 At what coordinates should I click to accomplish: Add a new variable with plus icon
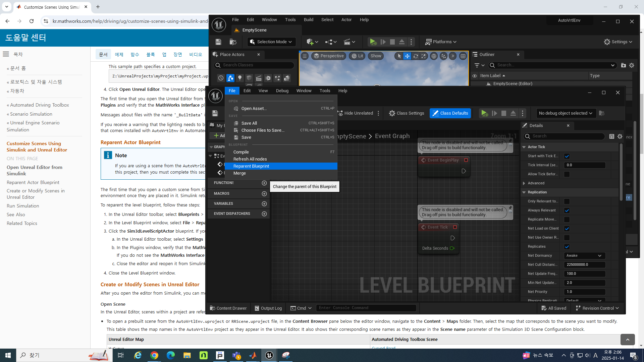pos(264,204)
